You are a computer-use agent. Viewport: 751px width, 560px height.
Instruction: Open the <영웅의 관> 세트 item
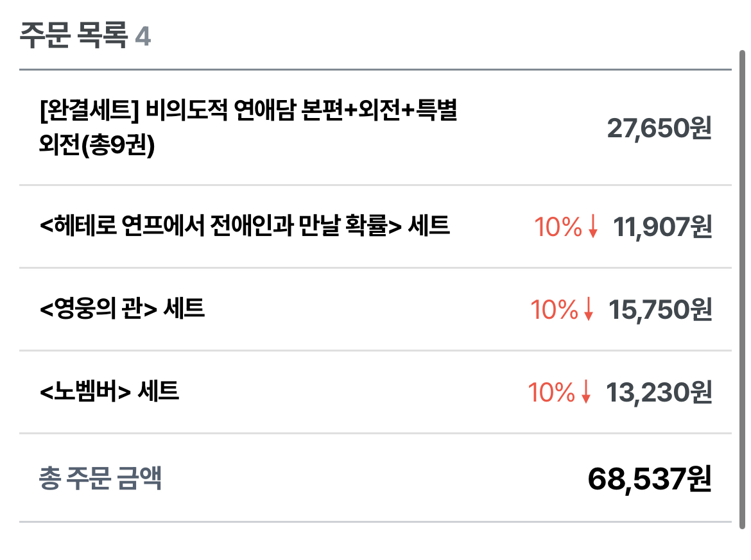click(122, 309)
